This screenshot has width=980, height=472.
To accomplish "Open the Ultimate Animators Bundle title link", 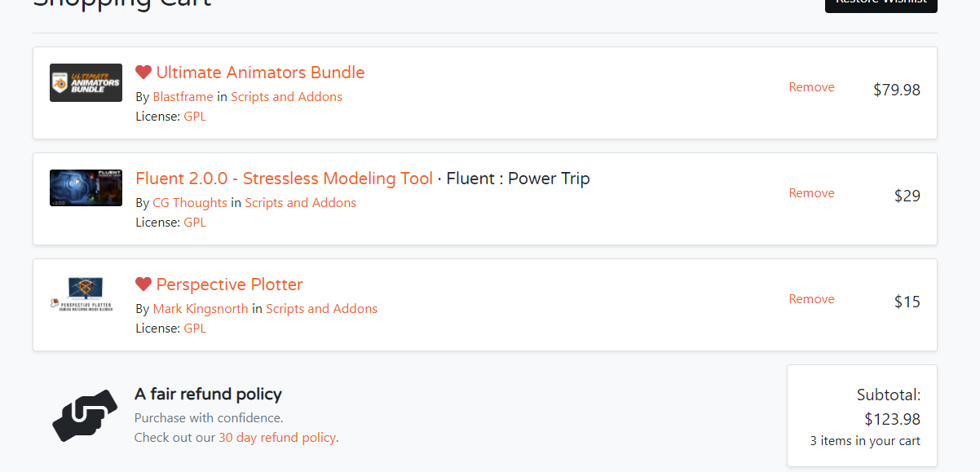I will click(260, 73).
